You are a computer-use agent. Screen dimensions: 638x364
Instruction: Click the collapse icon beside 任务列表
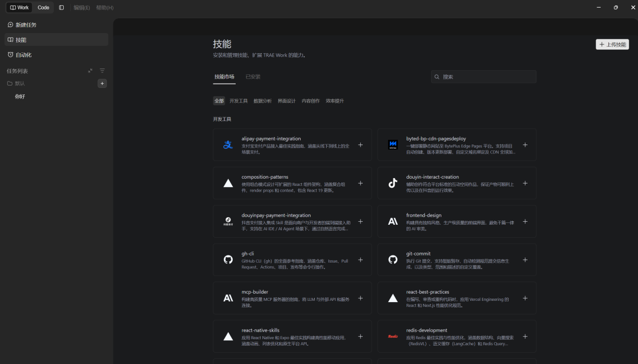90,71
